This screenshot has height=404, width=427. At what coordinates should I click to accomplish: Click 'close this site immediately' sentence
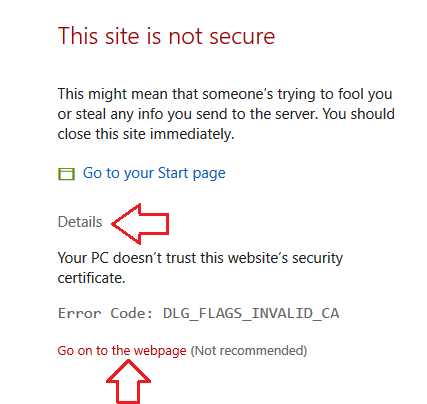coord(146,134)
